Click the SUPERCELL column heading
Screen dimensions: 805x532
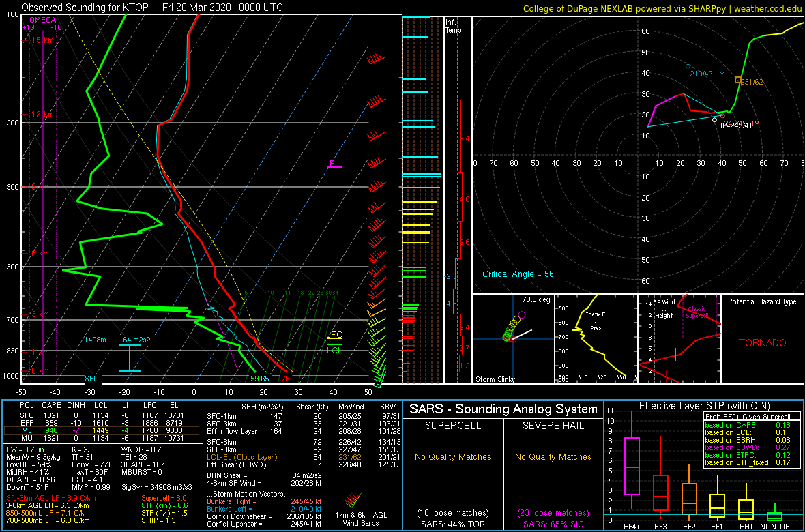point(453,427)
